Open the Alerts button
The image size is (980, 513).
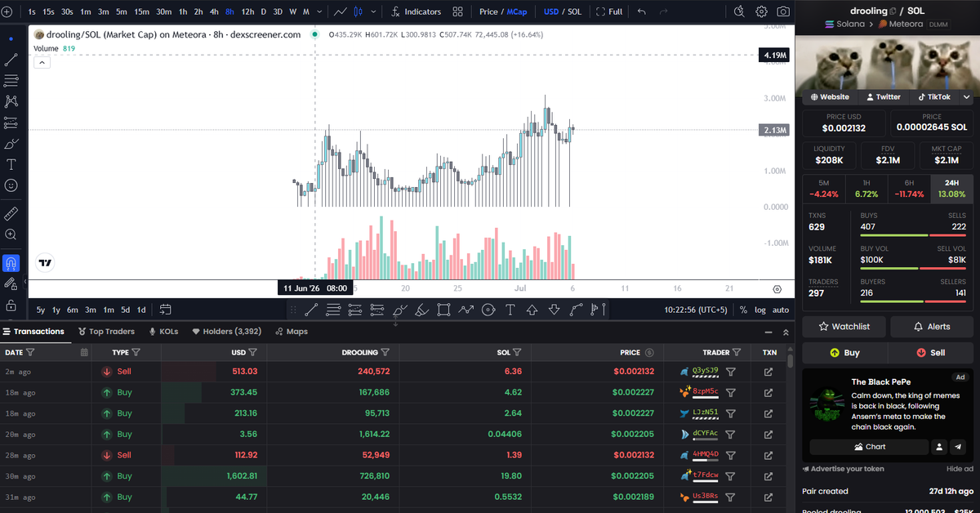pyautogui.click(x=932, y=327)
